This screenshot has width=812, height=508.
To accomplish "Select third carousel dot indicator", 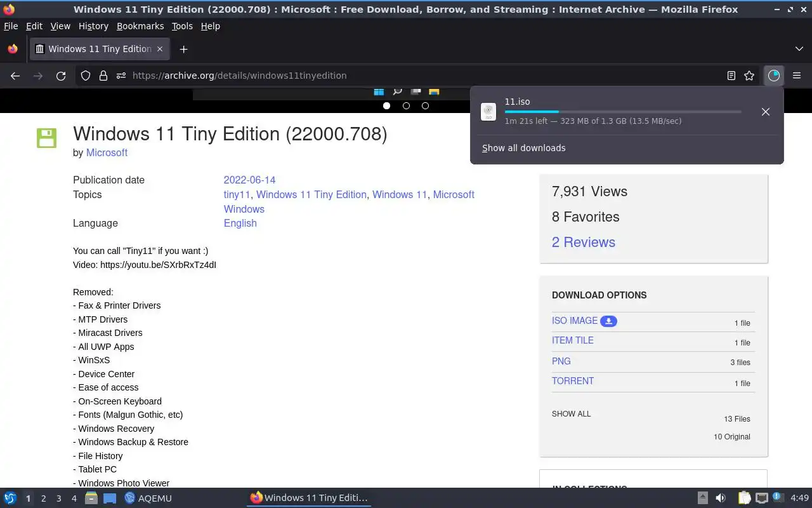I will [425, 105].
